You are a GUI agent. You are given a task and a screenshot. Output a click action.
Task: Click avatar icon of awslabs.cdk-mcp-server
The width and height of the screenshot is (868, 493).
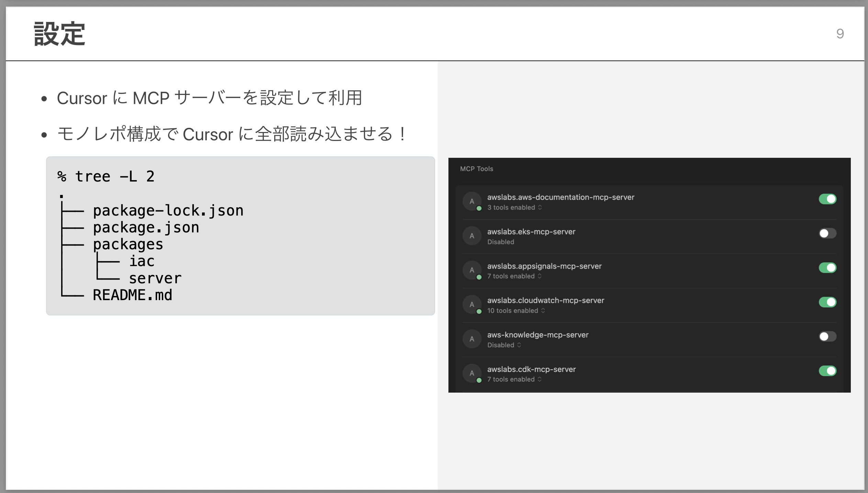(x=472, y=373)
